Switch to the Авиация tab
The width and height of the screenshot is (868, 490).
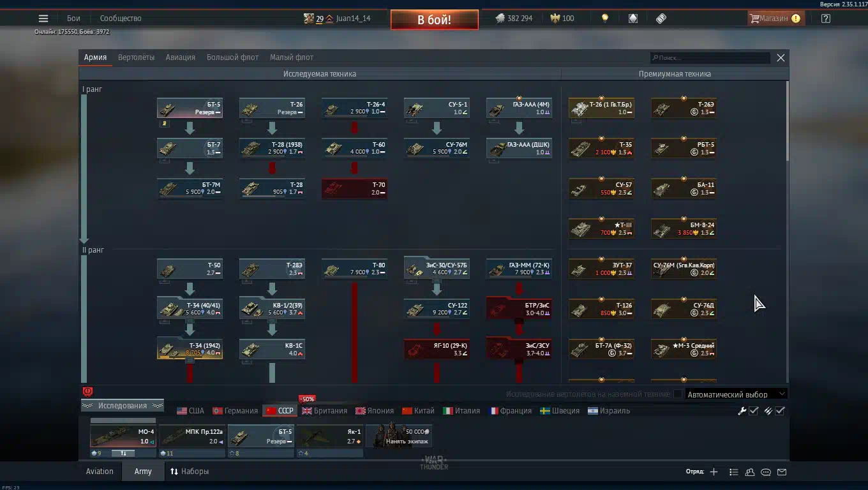(181, 57)
